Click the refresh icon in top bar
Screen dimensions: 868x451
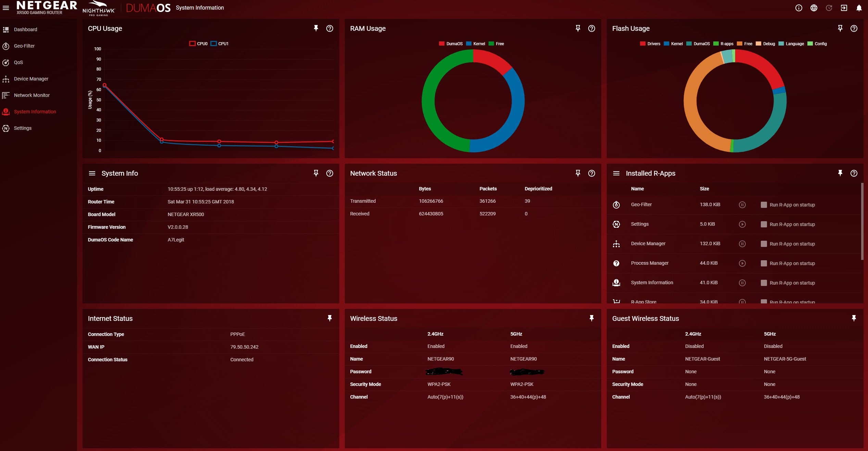click(829, 8)
